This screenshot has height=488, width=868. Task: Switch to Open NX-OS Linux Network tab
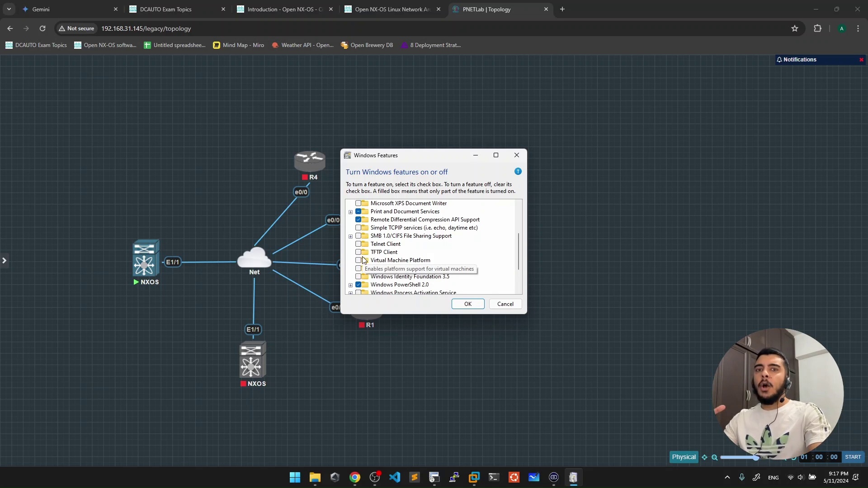coord(392,9)
